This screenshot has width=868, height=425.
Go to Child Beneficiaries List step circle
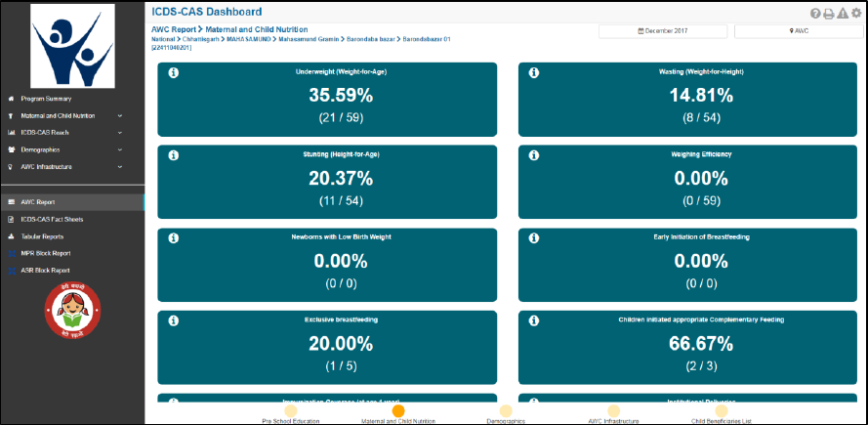click(721, 411)
